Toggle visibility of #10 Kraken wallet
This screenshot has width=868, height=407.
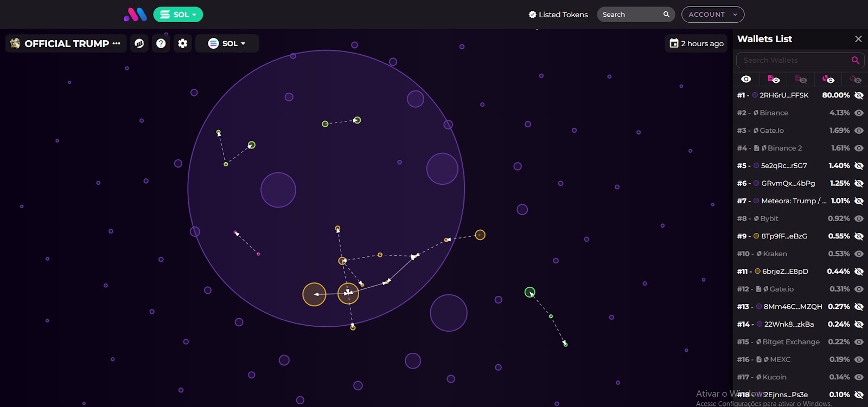coord(859,254)
